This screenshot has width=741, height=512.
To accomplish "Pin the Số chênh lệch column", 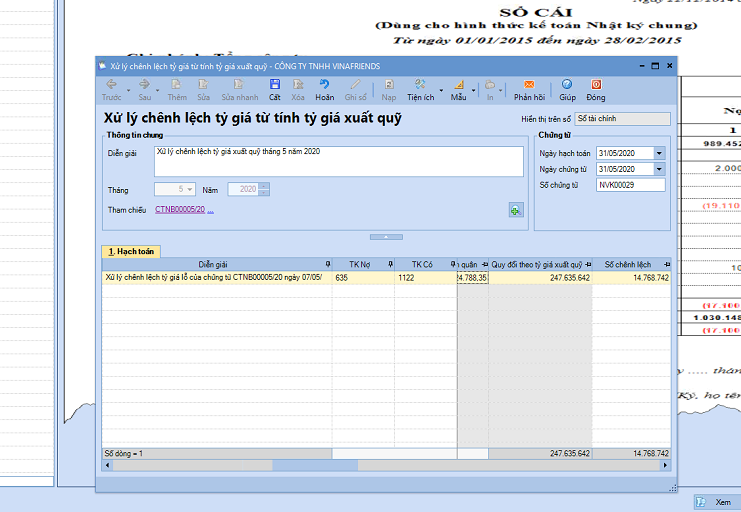I will (x=667, y=264).
